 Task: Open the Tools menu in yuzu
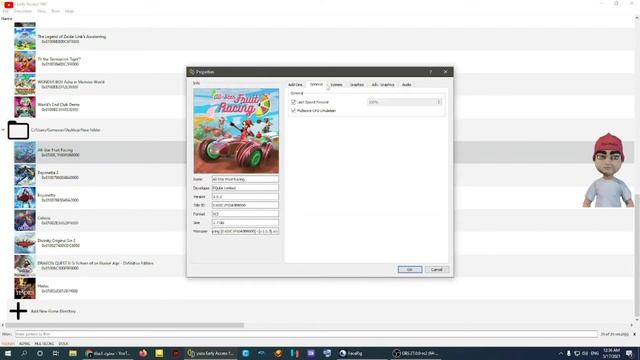pyautogui.click(x=55, y=11)
